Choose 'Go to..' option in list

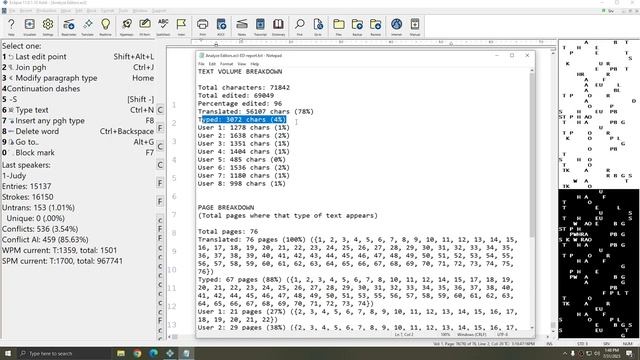(78, 142)
